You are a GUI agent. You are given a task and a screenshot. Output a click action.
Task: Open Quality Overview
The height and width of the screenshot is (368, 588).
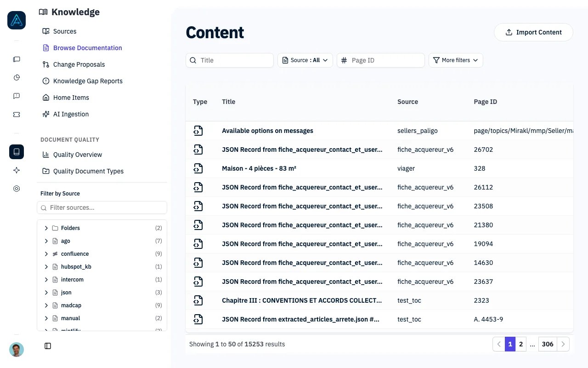(78, 155)
